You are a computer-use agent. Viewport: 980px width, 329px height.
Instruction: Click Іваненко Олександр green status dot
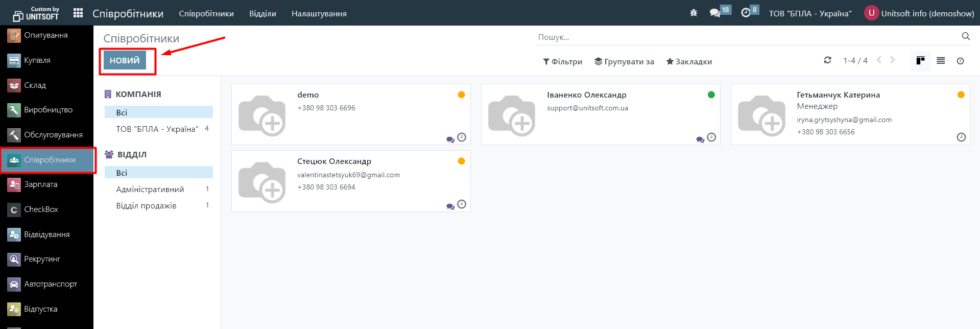click(711, 95)
